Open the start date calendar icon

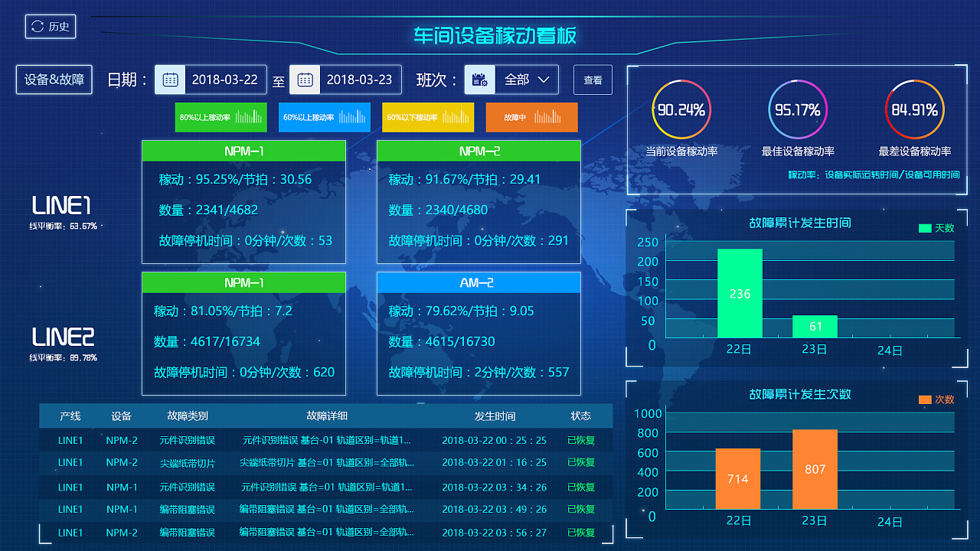(x=170, y=80)
